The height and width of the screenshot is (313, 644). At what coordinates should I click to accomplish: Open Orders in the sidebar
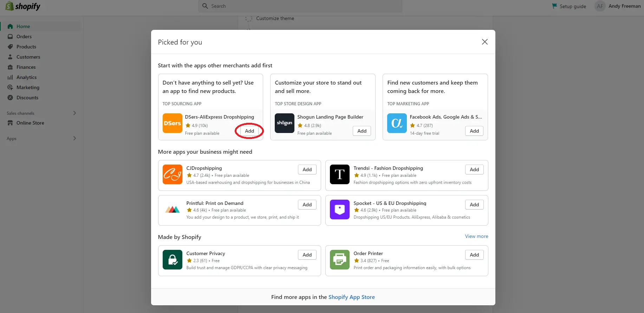click(x=24, y=36)
